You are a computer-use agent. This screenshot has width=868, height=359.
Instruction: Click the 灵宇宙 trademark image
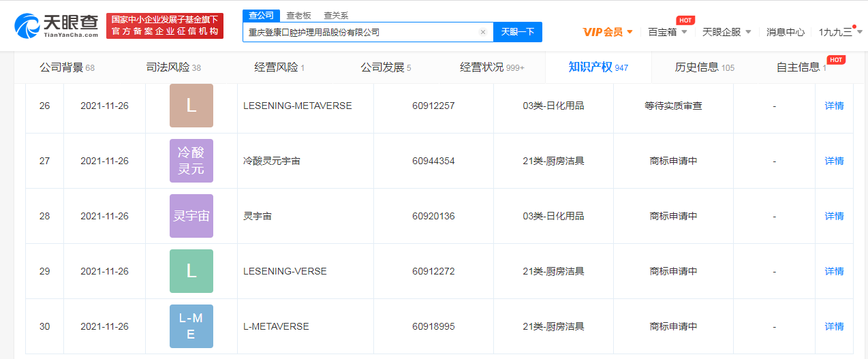click(x=191, y=216)
